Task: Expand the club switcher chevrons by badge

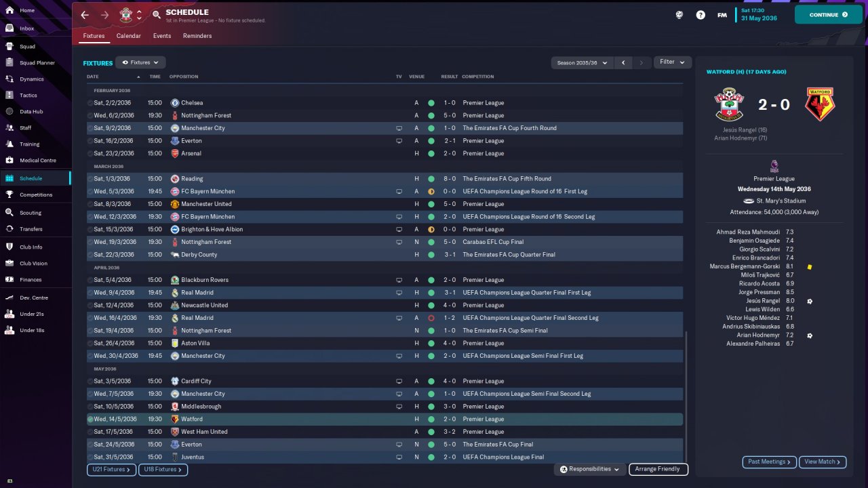Action: pos(139,15)
